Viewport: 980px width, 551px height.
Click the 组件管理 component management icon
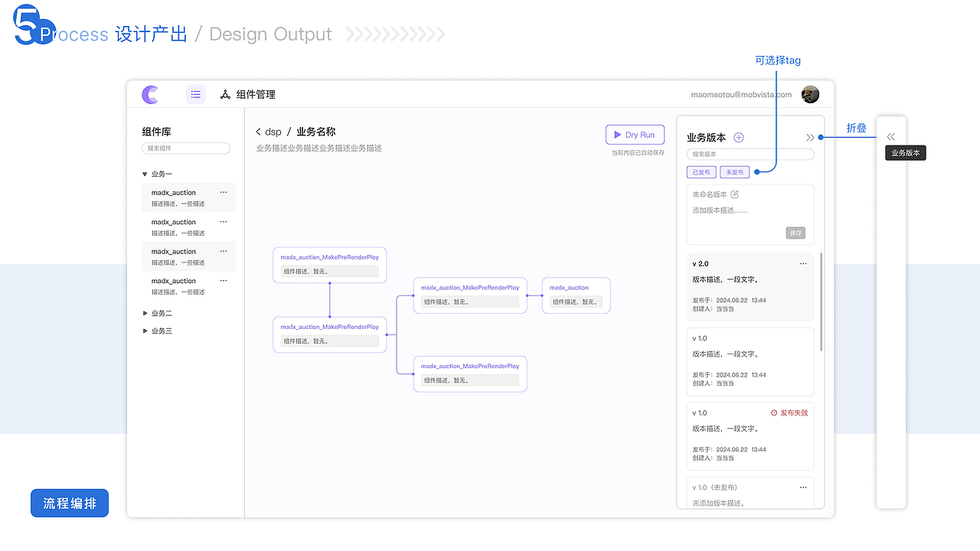click(225, 94)
